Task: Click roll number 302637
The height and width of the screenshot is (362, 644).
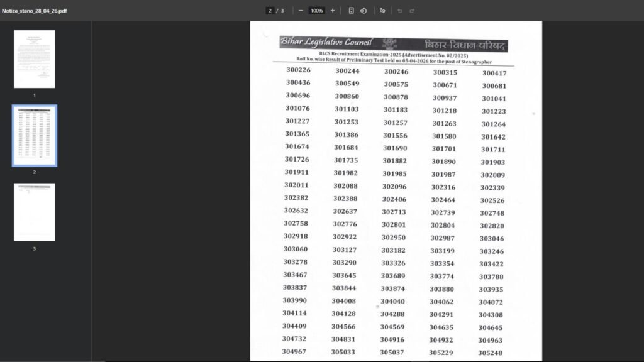Action: (x=345, y=211)
